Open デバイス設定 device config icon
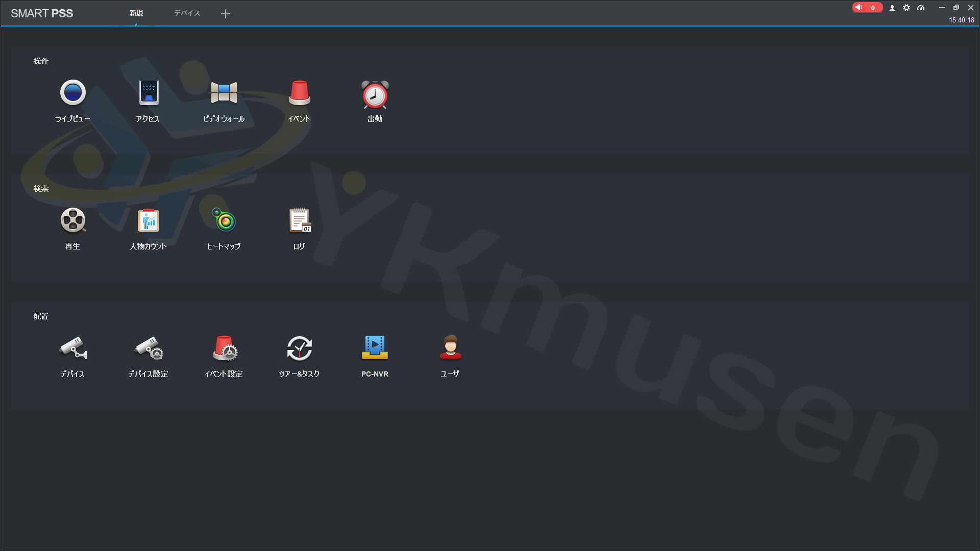The image size is (980, 551). point(148,348)
